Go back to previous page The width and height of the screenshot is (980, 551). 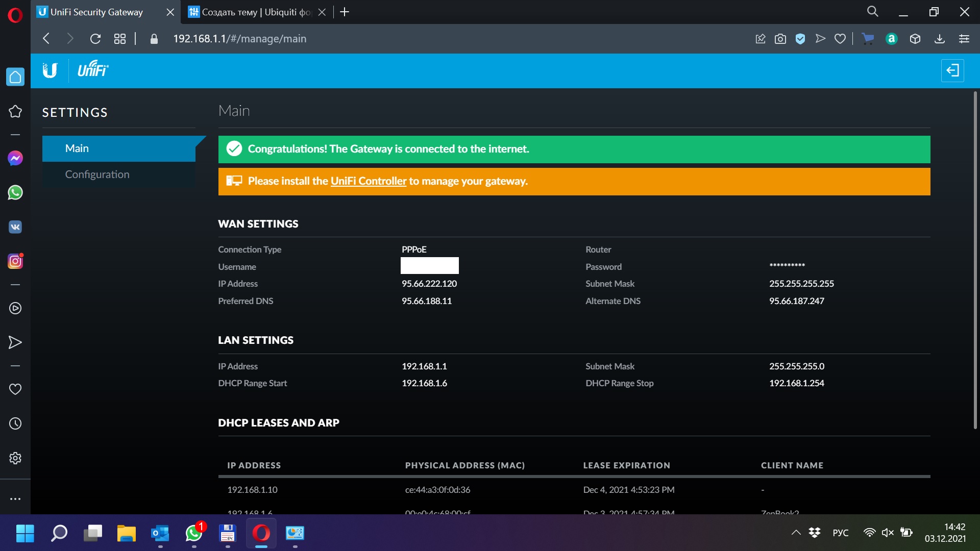point(46,39)
